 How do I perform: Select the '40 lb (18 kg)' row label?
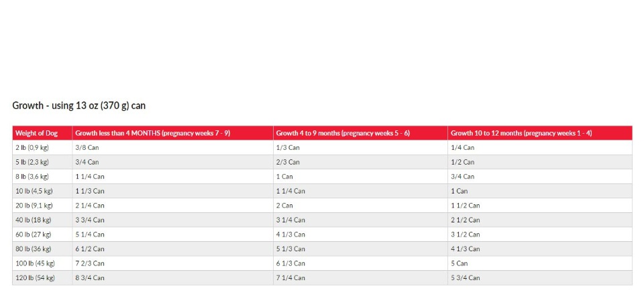[33, 220]
